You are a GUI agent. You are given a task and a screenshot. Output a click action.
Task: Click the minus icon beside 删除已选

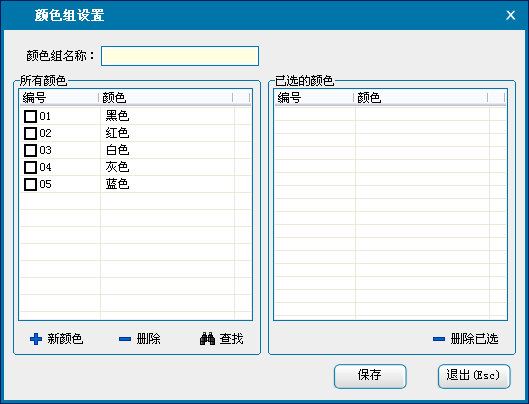(x=439, y=339)
